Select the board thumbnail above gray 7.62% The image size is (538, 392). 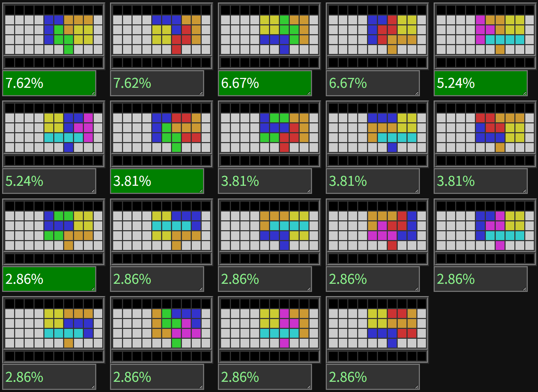tap(161, 36)
